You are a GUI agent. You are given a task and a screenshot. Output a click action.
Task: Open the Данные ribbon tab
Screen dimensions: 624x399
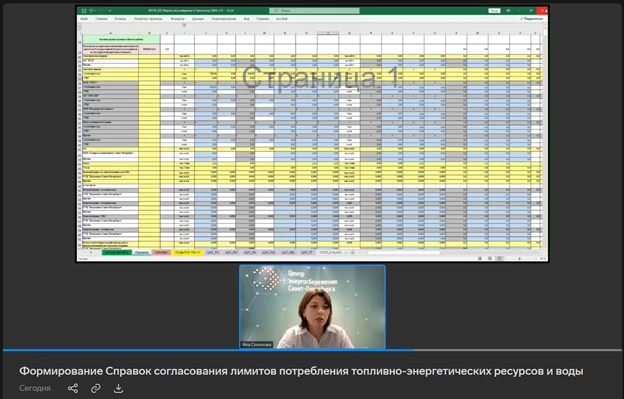pos(198,19)
